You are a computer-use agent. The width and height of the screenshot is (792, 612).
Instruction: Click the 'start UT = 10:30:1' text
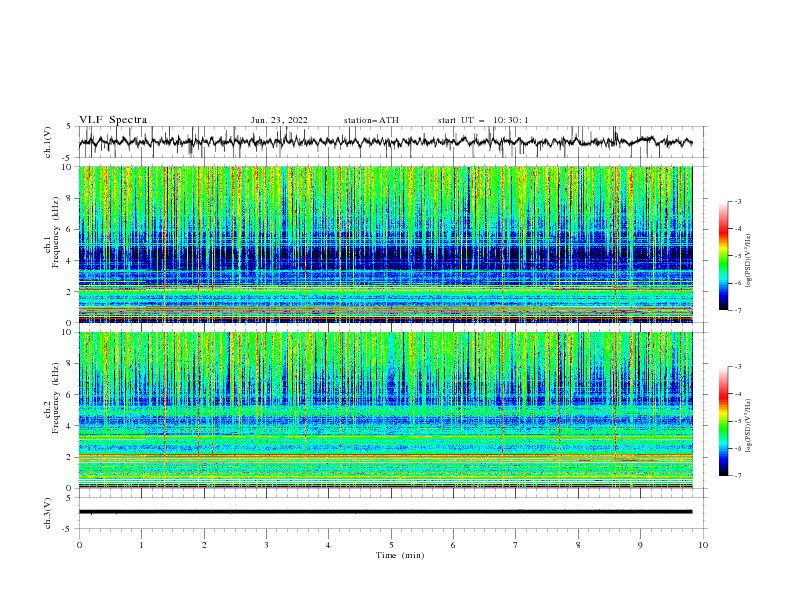tap(483, 120)
